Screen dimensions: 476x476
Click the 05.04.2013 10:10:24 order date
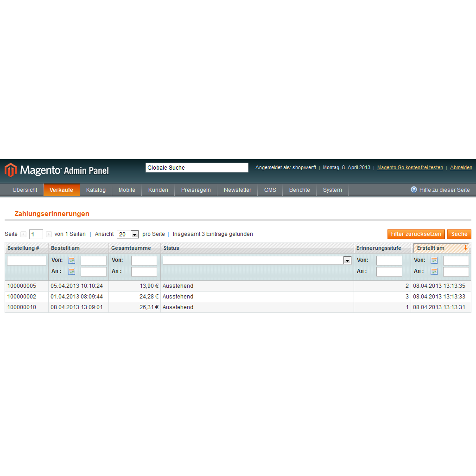(77, 286)
